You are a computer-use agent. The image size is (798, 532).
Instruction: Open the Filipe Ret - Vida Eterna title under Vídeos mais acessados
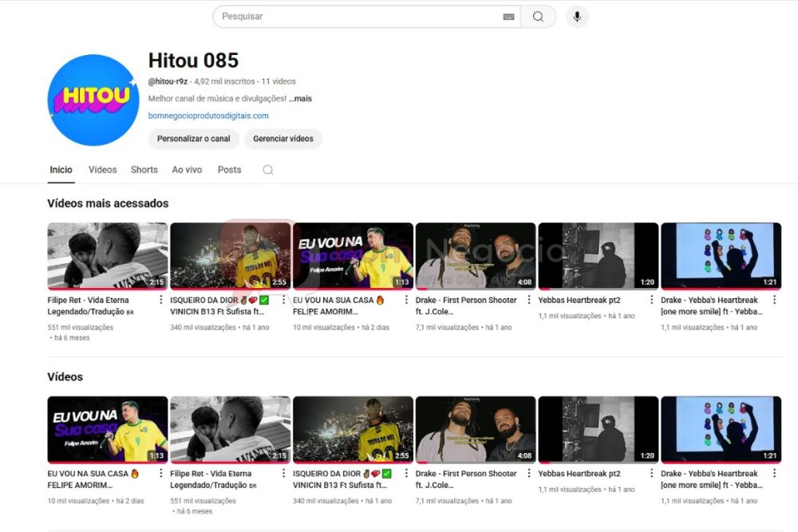(91, 305)
